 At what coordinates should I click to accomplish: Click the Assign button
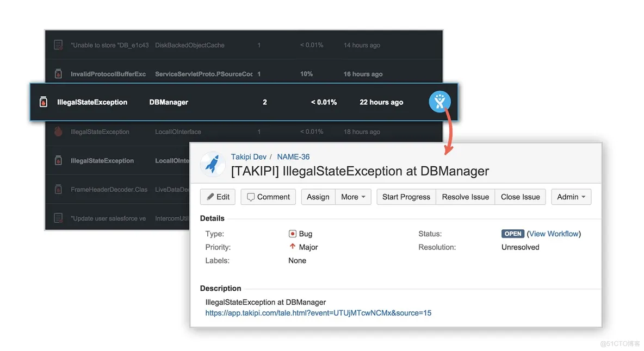coord(318,197)
